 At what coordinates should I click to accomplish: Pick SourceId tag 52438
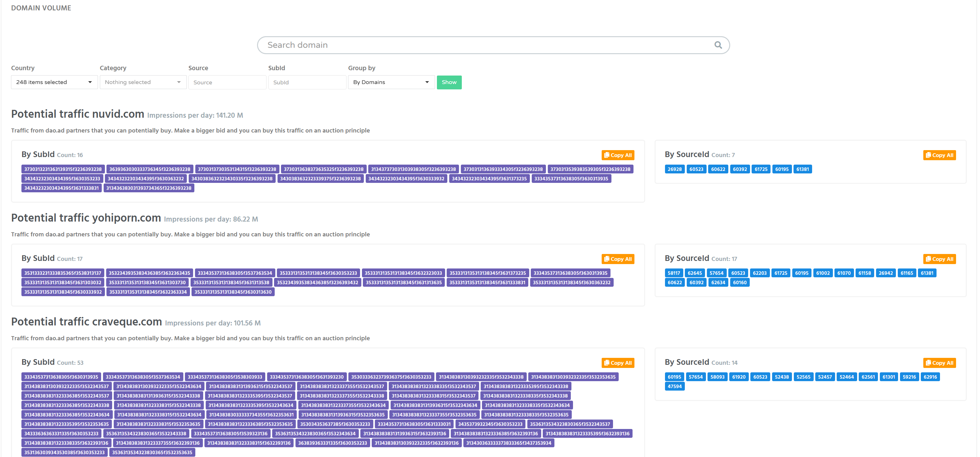(x=782, y=377)
